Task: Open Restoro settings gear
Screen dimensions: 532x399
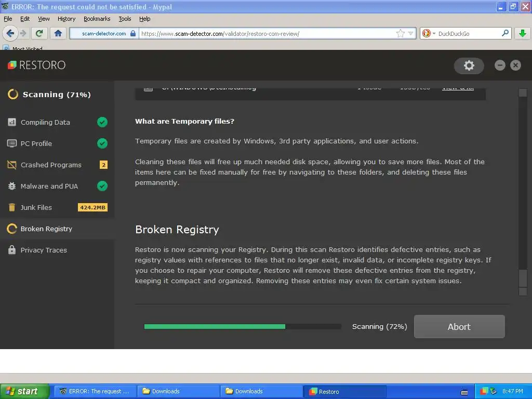Action: pos(469,65)
